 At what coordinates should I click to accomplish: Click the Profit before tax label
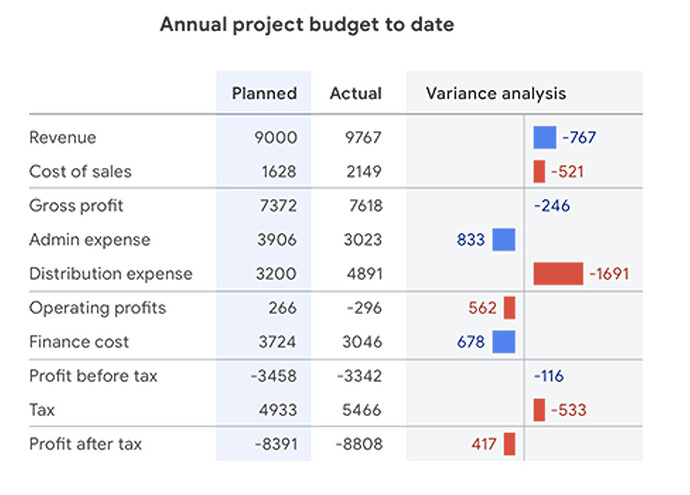(x=93, y=376)
